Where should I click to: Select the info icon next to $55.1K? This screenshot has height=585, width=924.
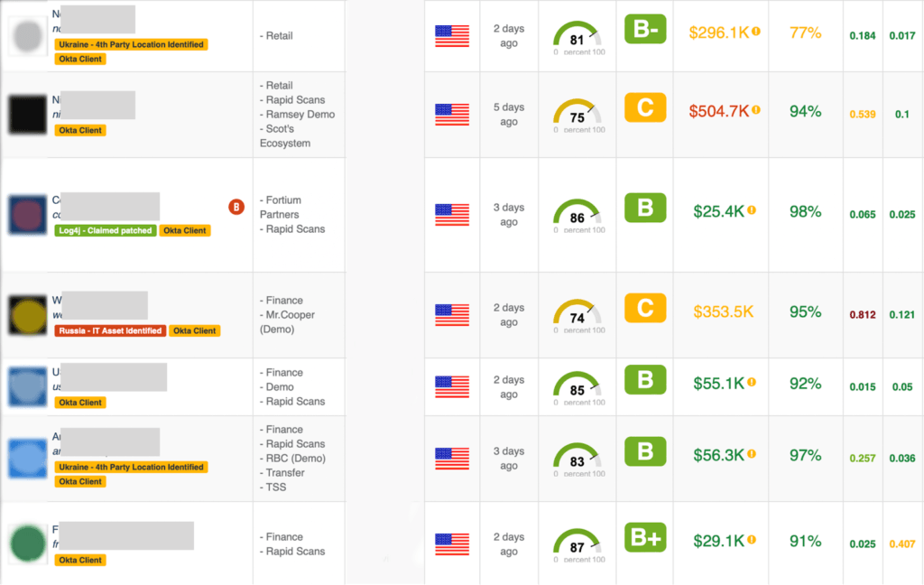point(752,383)
